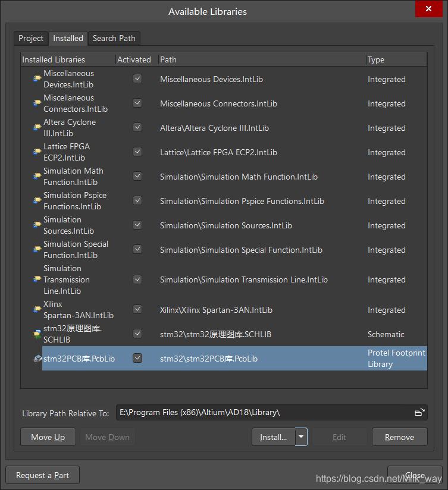The image size is (448, 490).
Task: Remove the selected library
Action: click(400, 437)
